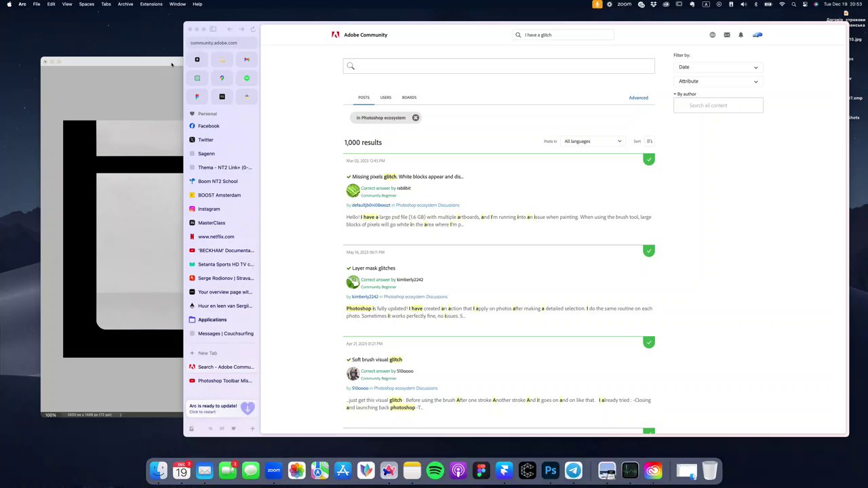Click 'Photoshop ecosystem Discussions' link under Missing pixels post
This screenshot has height=488, width=868.
pos(427,205)
